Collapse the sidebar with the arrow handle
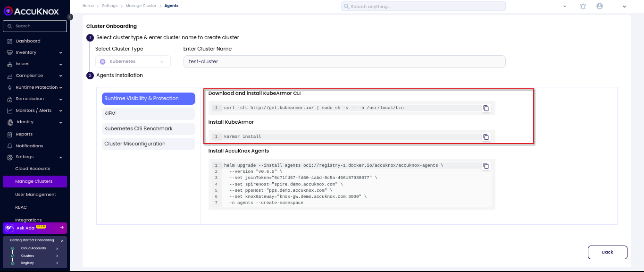Viewport: 644px width, 272px height. [70, 17]
